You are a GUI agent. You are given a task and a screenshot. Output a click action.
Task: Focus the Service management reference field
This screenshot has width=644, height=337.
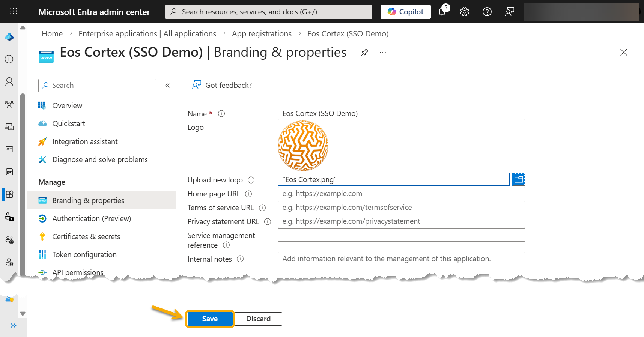(401, 235)
